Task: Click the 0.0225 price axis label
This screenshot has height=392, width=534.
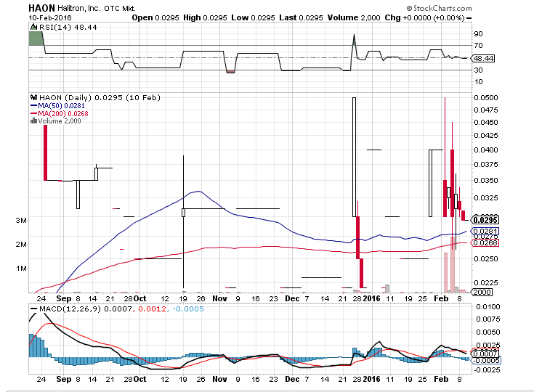Action: [485, 283]
